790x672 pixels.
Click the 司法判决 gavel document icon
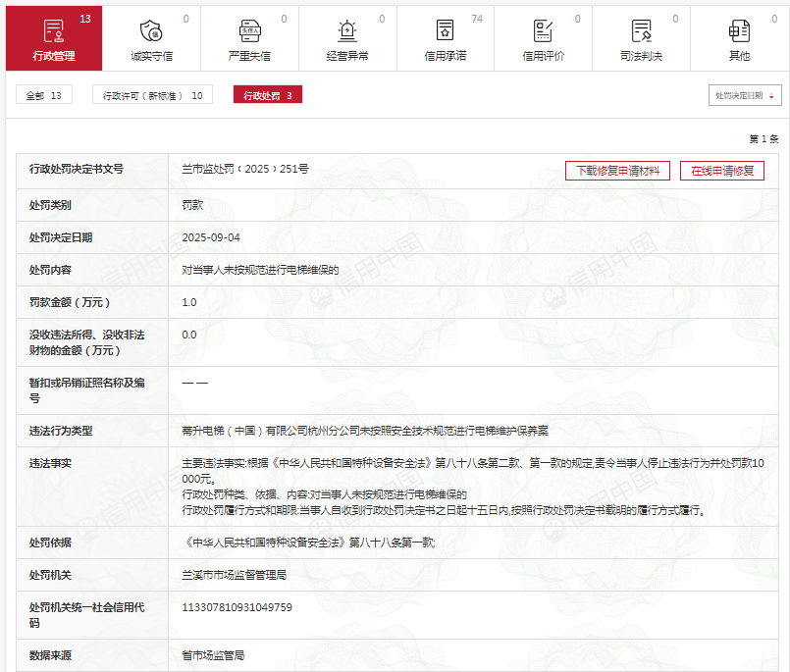pyautogui.click(x=642, y=30)
